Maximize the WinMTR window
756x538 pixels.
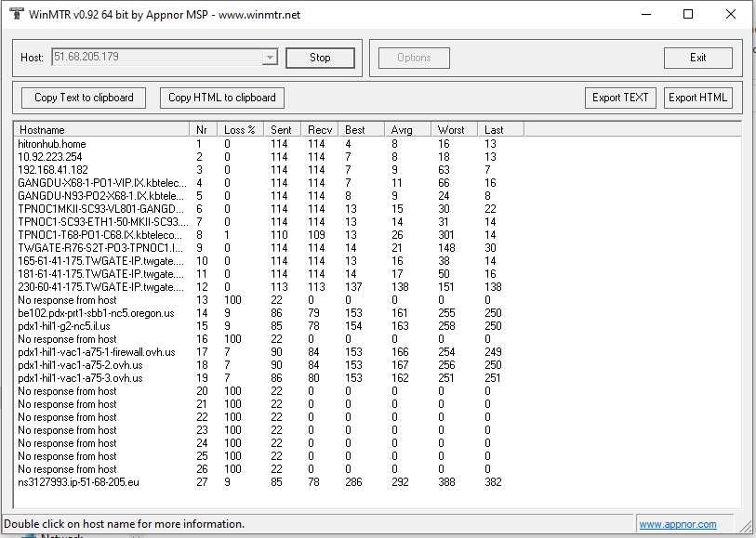pyautogui.click(x=688, y=14)
